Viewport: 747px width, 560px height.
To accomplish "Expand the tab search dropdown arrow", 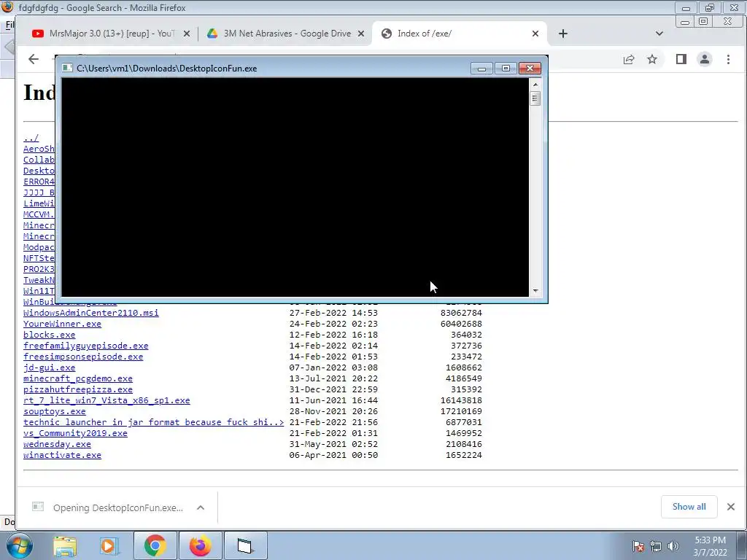I will click(659, 34).
